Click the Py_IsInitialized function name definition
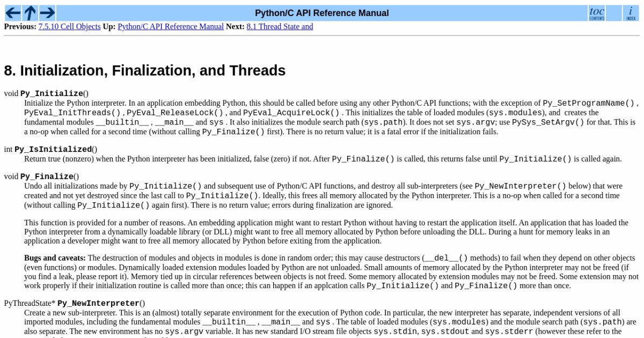 pyautogui.click(x=53, y=149)
